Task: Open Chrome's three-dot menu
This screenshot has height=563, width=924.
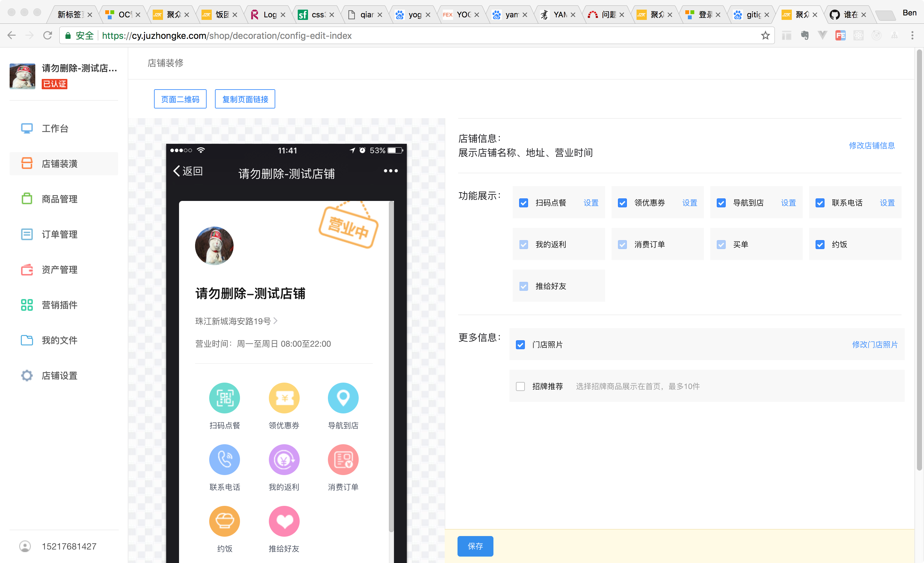Action: coord(912,35)
